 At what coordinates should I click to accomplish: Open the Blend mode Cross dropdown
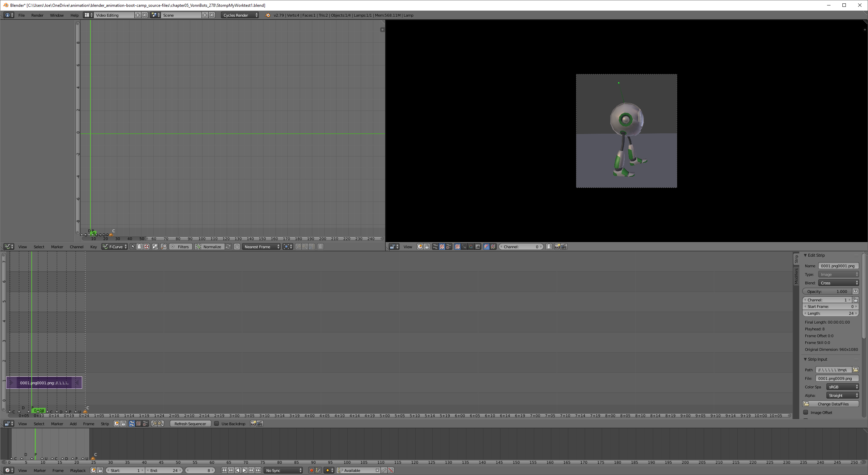click(x=838, y=283)
